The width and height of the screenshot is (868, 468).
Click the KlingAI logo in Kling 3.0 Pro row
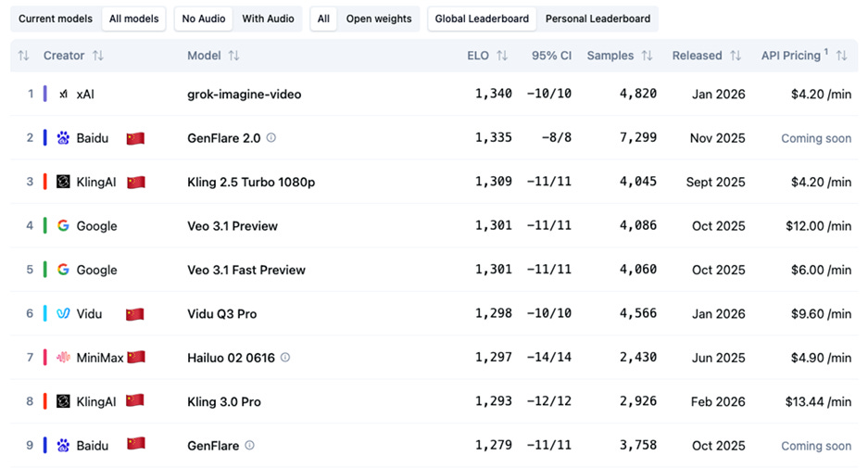pos(63,401)
